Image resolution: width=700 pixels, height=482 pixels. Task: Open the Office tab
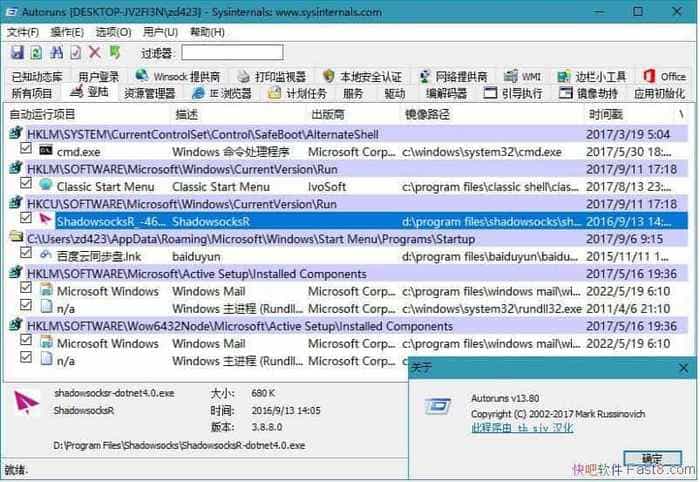coord(664,77)
